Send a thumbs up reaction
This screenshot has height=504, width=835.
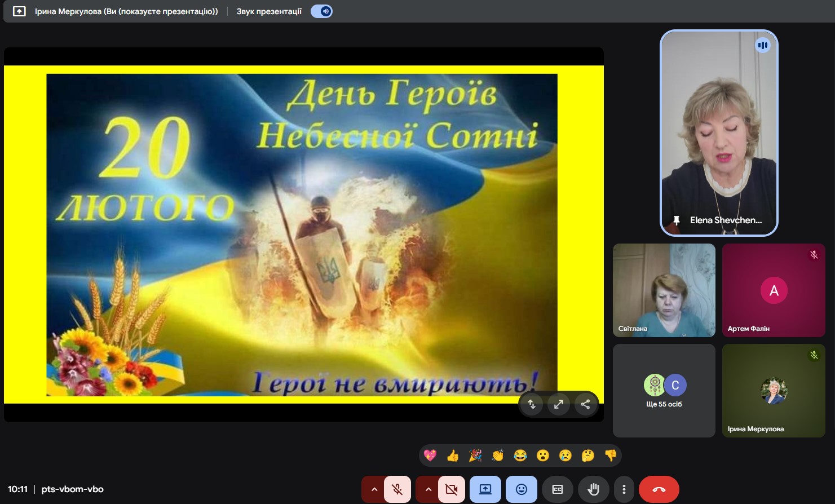pyautogui.click(x=452, y=456)
